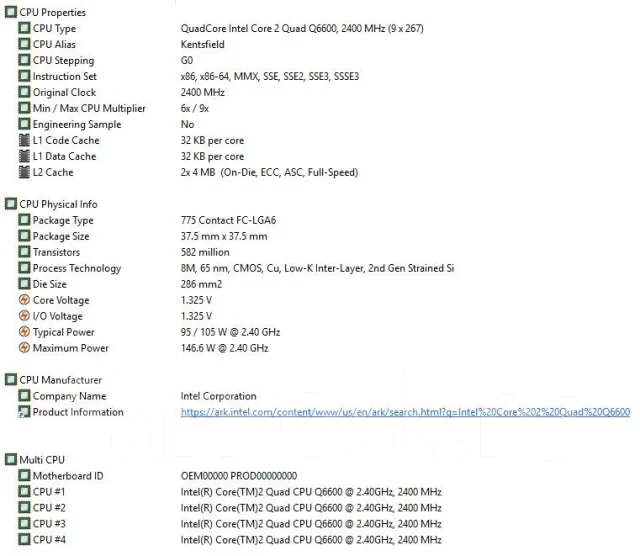This screenshot has width=640, height=556.
Task: Click the CPU Physical Info header text
Action: tap(58, 204)
